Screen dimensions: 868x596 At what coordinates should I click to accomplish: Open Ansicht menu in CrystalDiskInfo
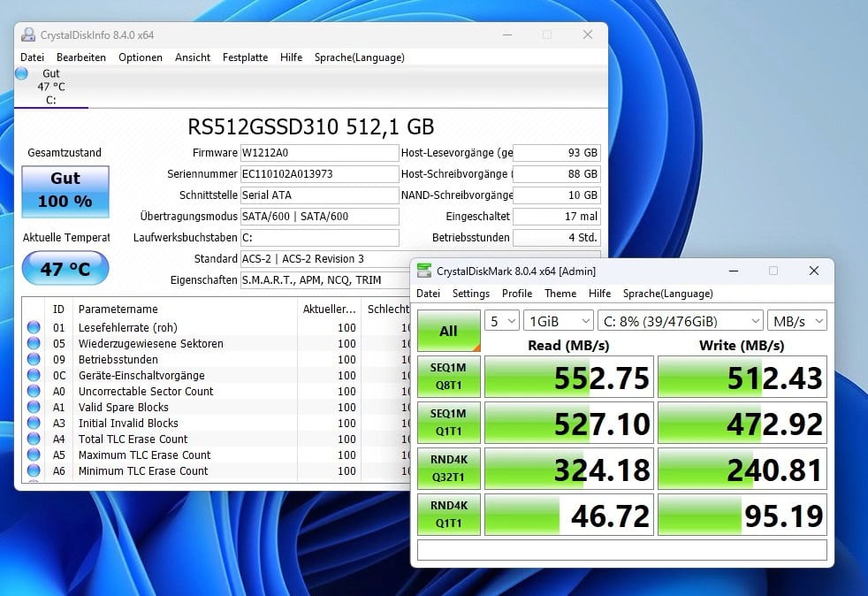point(193,57)
